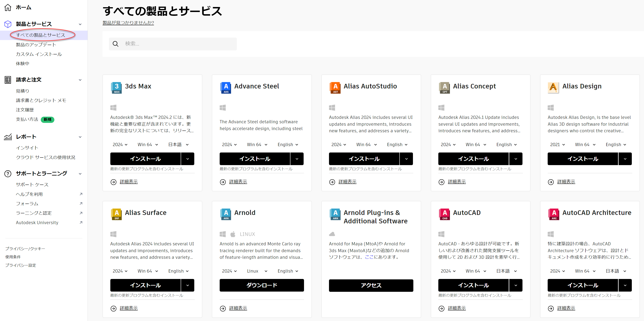Click the AutoCAD product icon
Screen dimensions: 644x321
pyautogui.click(x=445, y=214)
